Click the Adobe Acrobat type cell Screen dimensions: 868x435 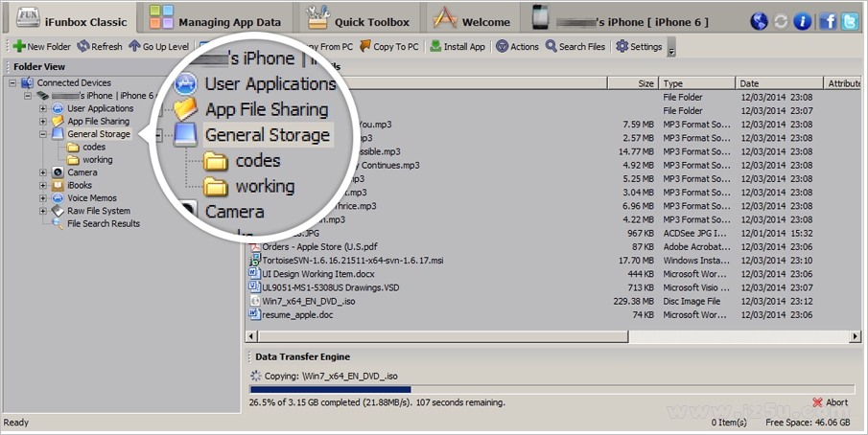pyautogui.click(x=696, y=247)
